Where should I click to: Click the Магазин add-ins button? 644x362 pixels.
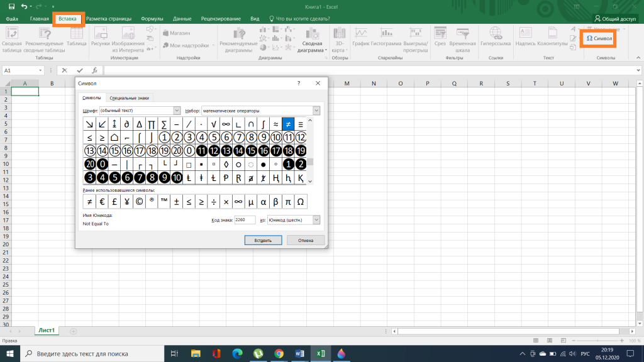pyautogui.click(x=176, y=33)
